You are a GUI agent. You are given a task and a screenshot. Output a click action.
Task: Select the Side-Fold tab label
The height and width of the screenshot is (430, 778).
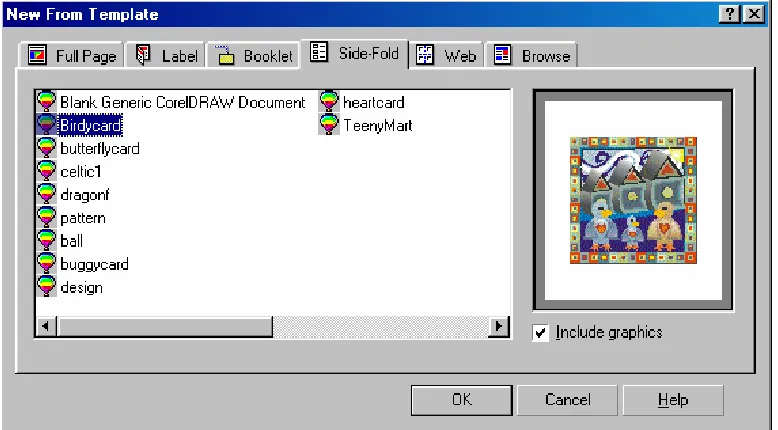pyautogui.click(x=369, y=53)
